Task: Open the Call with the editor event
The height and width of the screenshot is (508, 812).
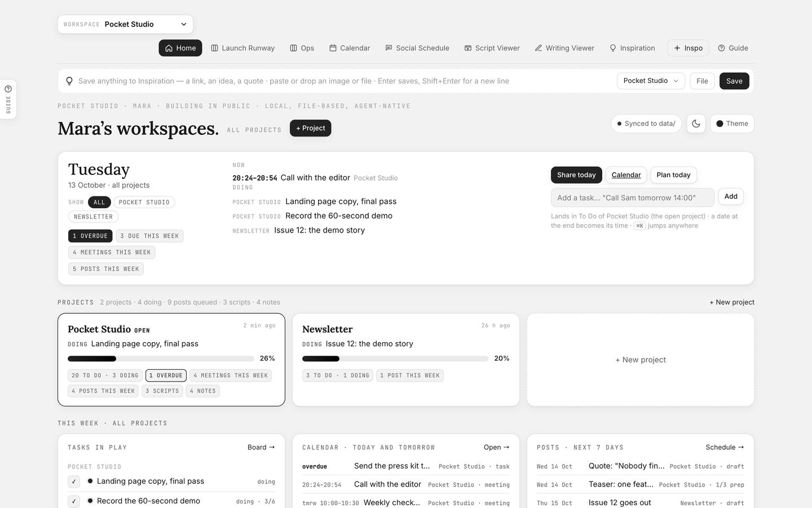Action: [x=315, y=178]
